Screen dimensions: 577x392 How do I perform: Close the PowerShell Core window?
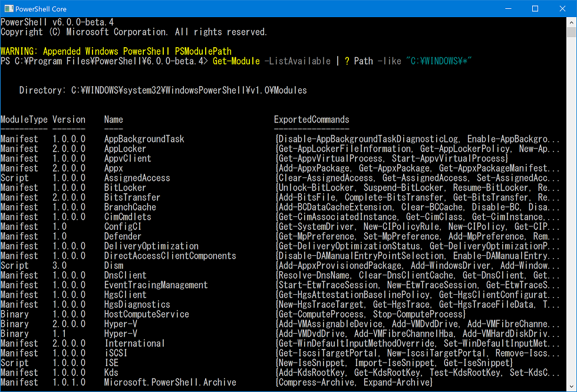[562, 8]
